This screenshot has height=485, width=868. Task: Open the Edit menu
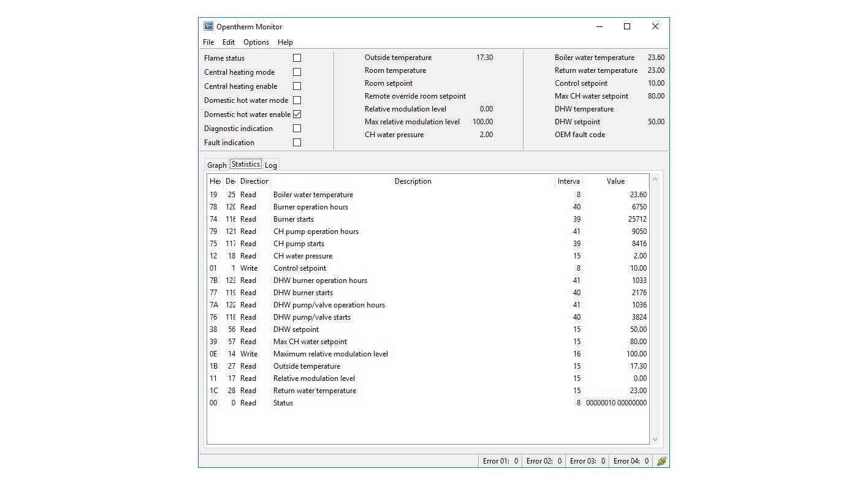point(229,42)
